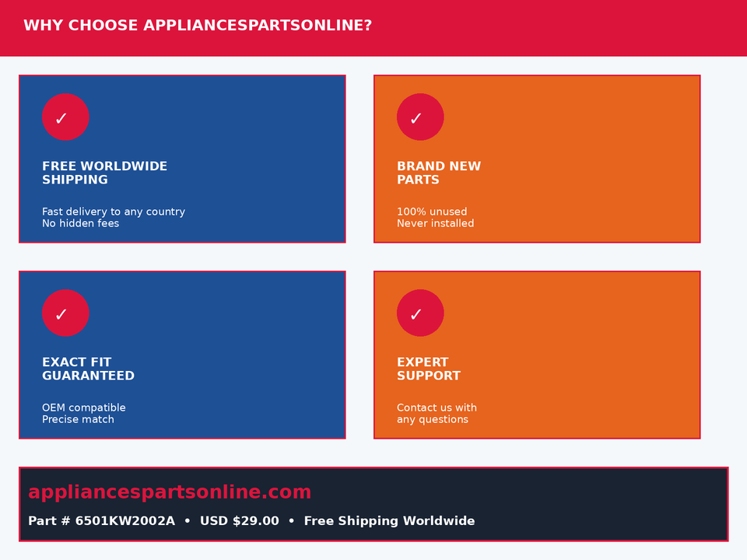This screenshot has height=560, width=747.
Task: Click the Part # 6501KW2002A text
Action: [101, 521]
